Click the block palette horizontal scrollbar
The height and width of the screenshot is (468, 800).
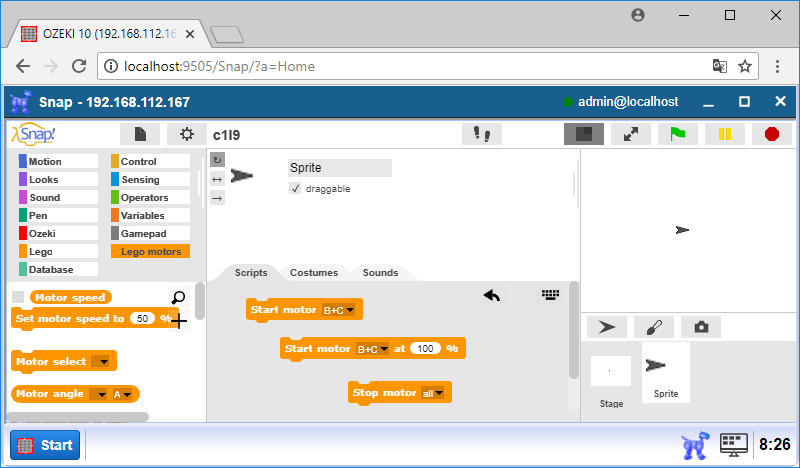[x=78, y=417]
